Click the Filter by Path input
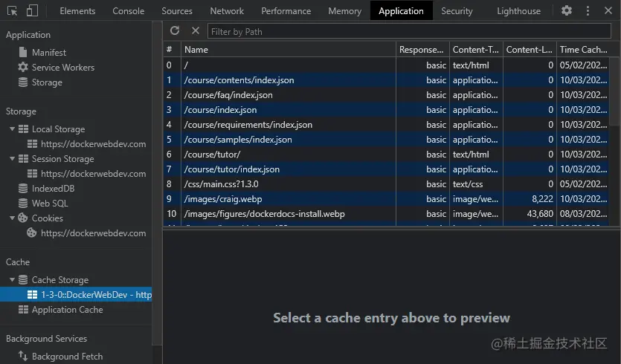This screenshot has height=364, width=621. tap(409, 31)
